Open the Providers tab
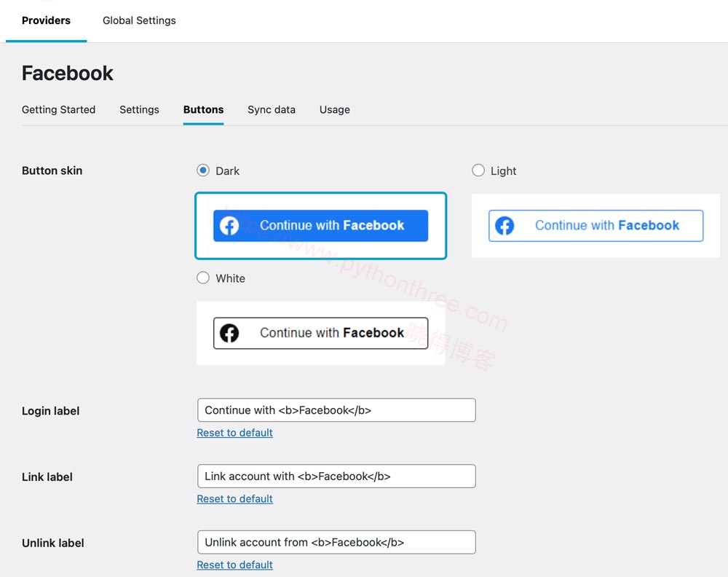The height and width of the screenshot is (577, 728). point(46,20)
